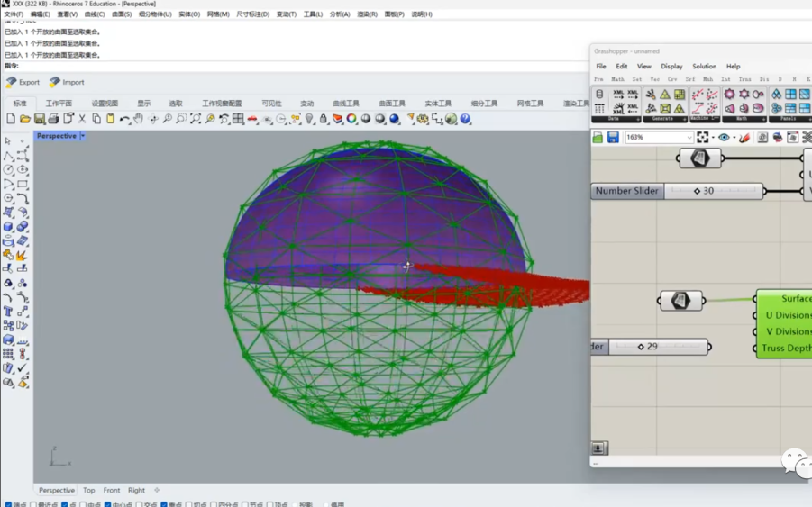The width and height of the screenshot is (812, 507).
Task: Switch to the Front viewport tab
Action: [112, 491]
